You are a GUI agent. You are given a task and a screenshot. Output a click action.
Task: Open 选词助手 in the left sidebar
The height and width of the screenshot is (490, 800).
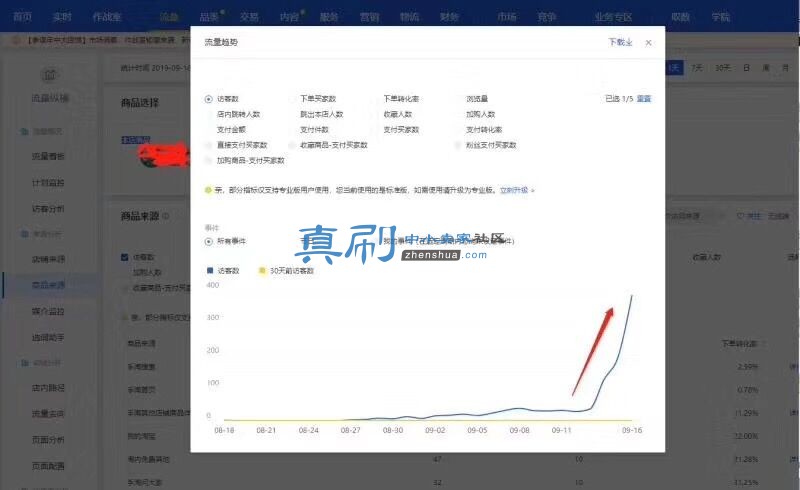pos(48,337)
